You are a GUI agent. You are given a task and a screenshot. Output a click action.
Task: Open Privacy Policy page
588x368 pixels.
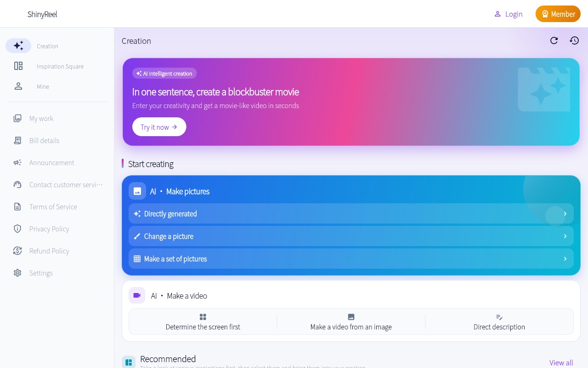tap(49, 229)
